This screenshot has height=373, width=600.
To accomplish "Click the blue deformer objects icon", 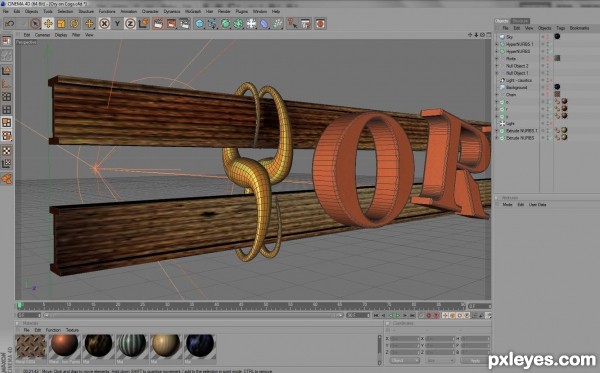I will 264,24.
